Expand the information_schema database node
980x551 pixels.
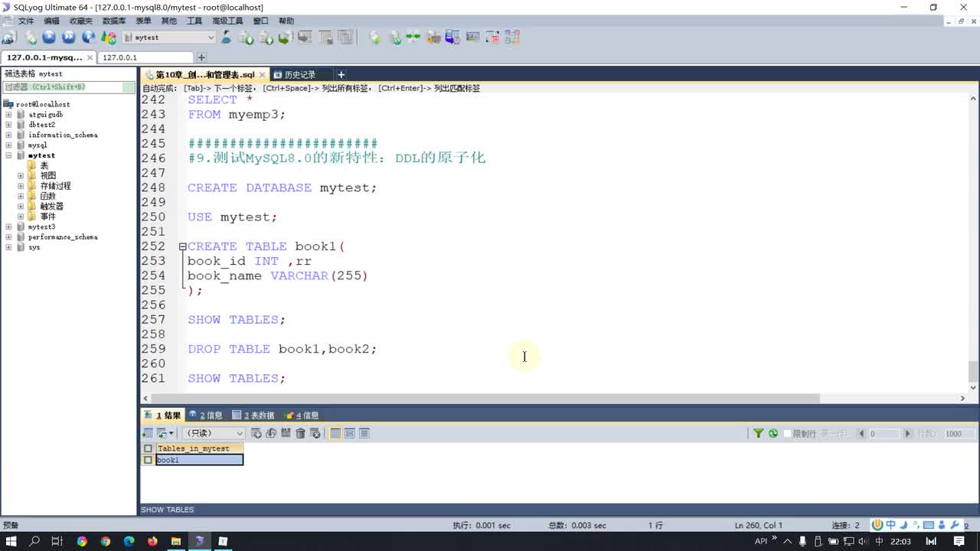tap(8, 135)
